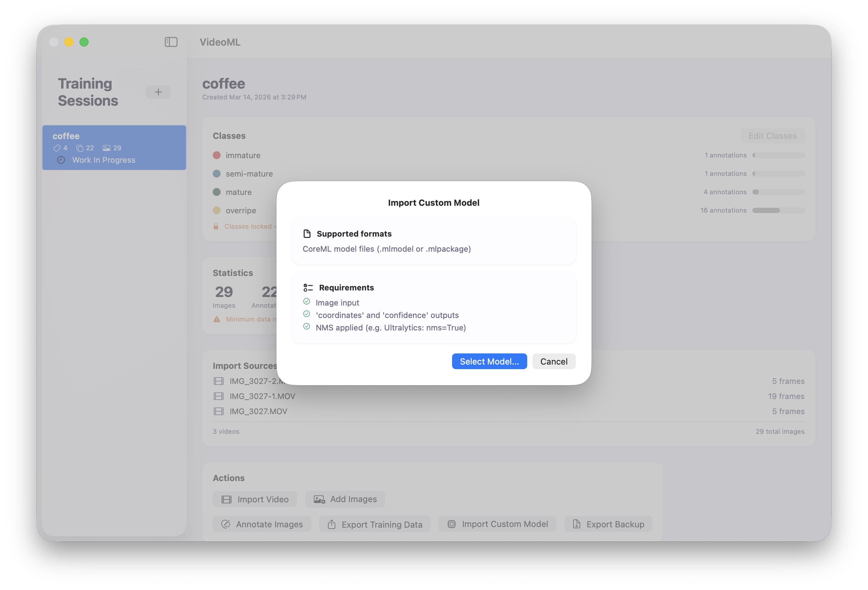Click the warning triangle in Statistics section
The height and width of the screenshot is (590, 868).
[x=217, y=319]
